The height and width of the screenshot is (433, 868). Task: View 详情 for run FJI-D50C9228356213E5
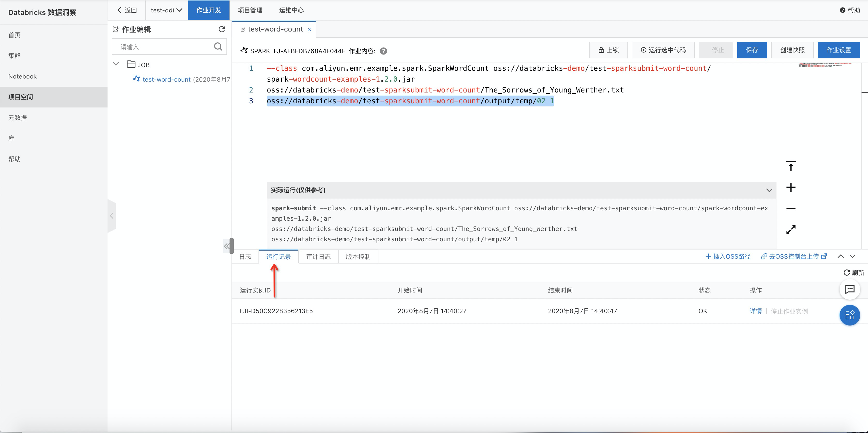coord(756,311)
